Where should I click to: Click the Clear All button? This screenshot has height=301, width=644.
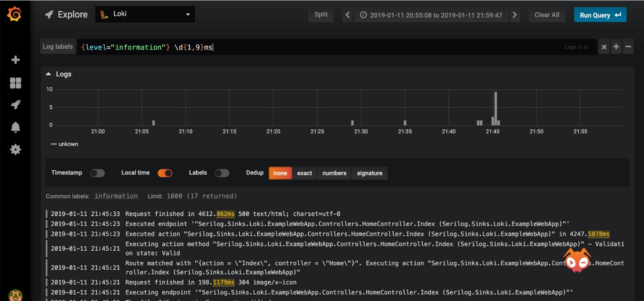pyautogui.click(x=547, y=15)
